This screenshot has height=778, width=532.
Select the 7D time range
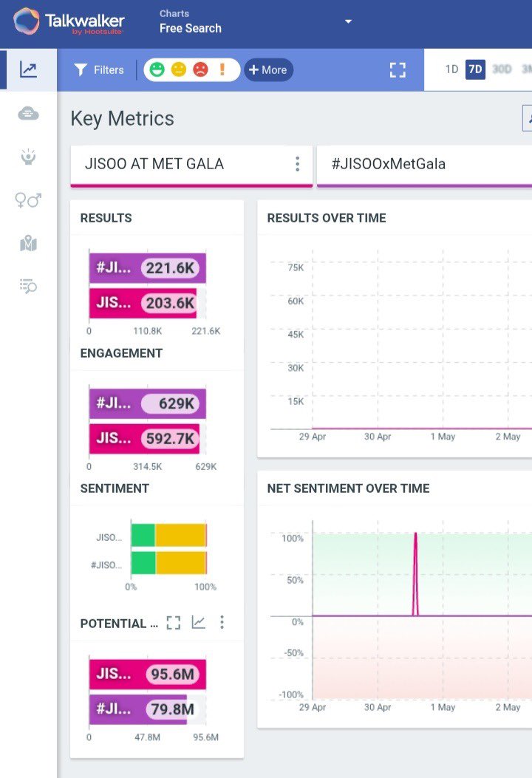coord(475,69)
